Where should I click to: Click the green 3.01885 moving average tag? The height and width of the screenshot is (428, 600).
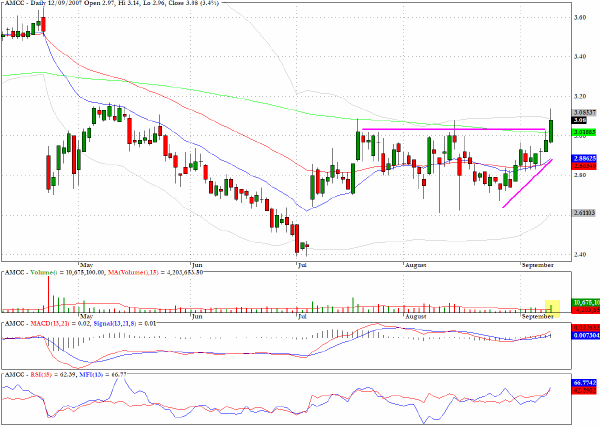click(584, 132)
